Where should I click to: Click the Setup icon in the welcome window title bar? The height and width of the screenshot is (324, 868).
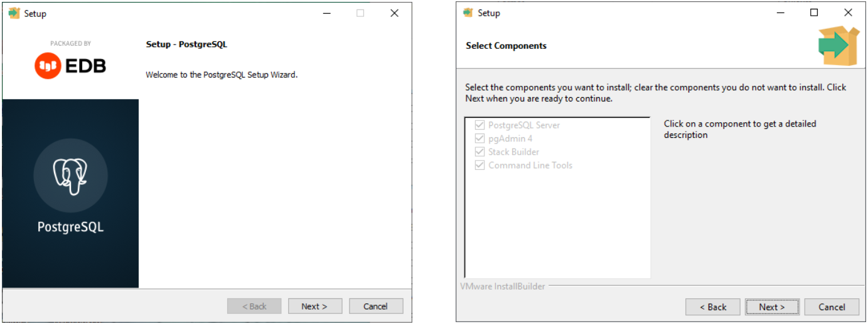(x=14, y=13)
